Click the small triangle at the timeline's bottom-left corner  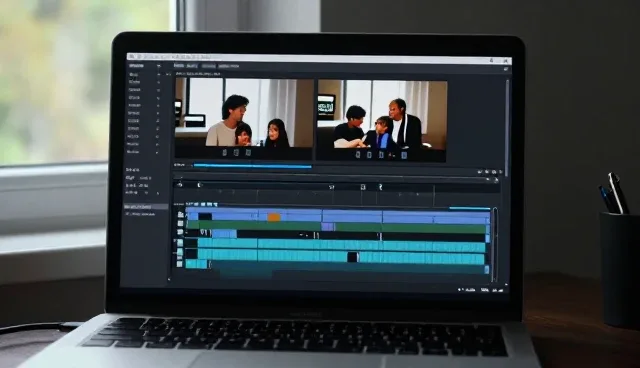(x=169, y=279)
